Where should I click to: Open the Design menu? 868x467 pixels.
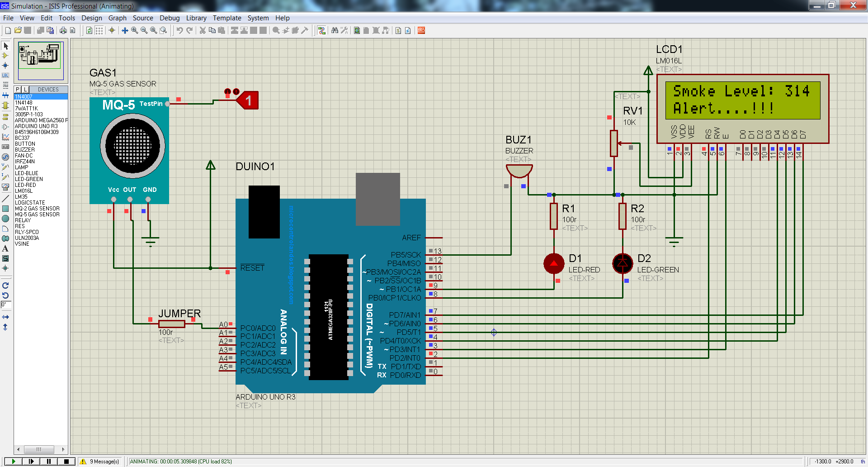[92, 18]
